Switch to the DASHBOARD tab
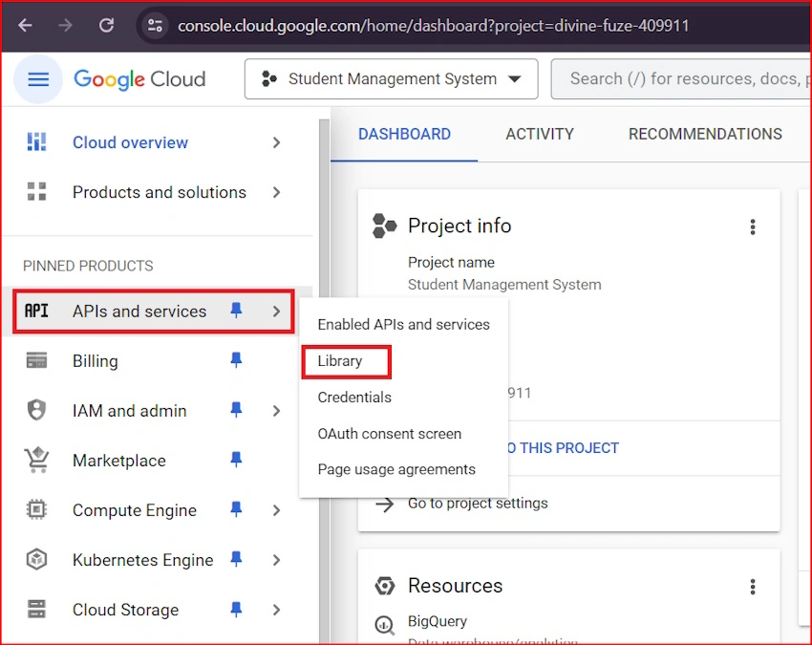Screen dimensions: 812x645 click(x=404, y=134)
